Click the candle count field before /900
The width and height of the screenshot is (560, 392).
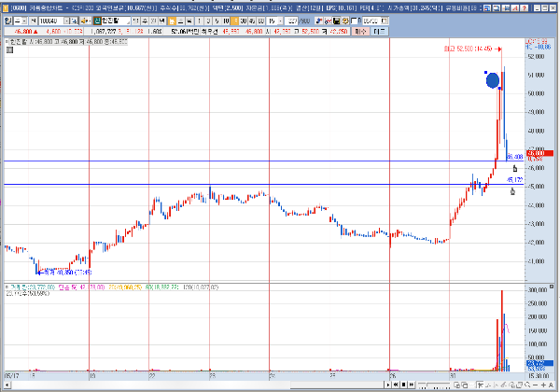pos(292,21)
